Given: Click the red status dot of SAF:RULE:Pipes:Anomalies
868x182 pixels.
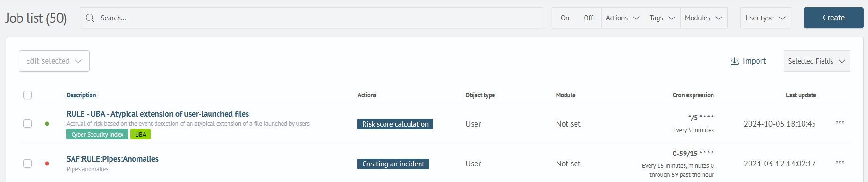Looking at the screenshot, I should click(x=47, y=164).
